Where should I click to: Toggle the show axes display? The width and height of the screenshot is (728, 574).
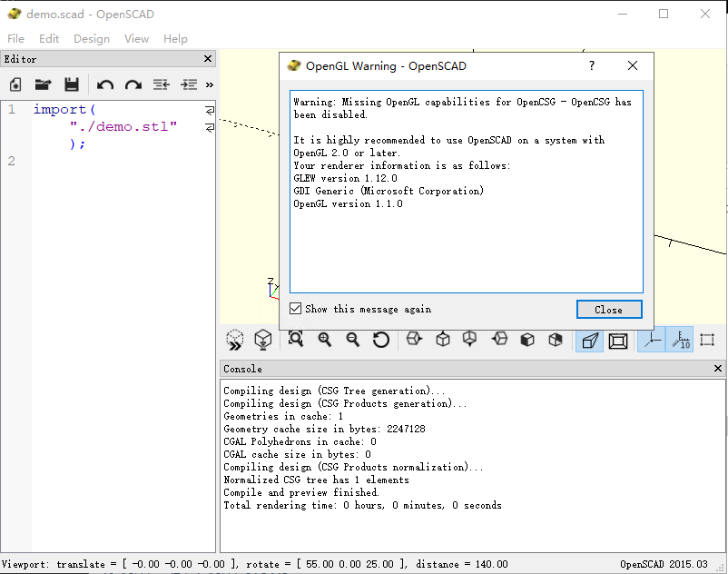coord(651,339)
